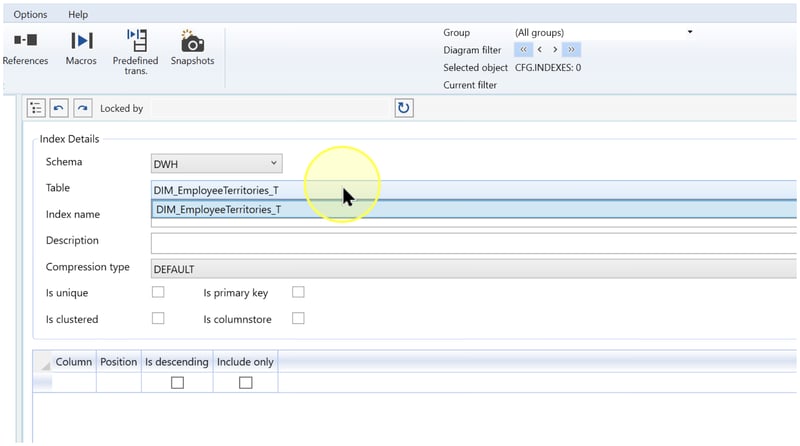This screenshot has height=446, width=800.
Task: Open the Schema dropdown showing DWH
Action: tap(216, 164)
